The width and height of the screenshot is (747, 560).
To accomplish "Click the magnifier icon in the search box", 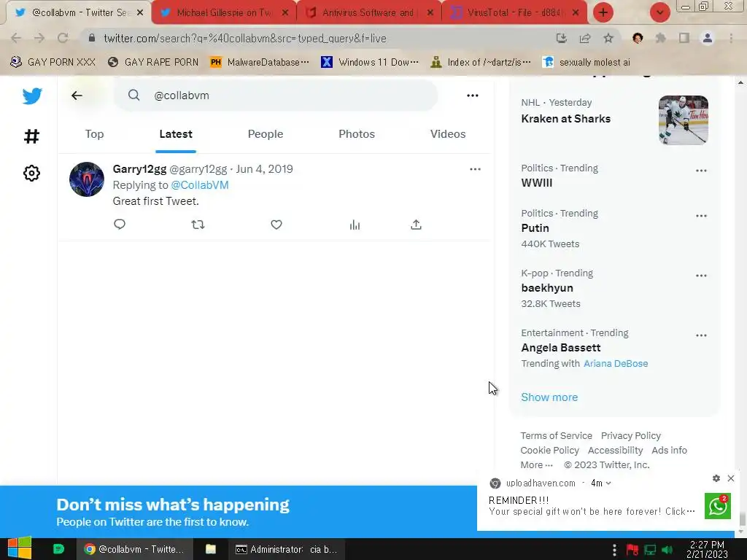I will click(134, 96).
